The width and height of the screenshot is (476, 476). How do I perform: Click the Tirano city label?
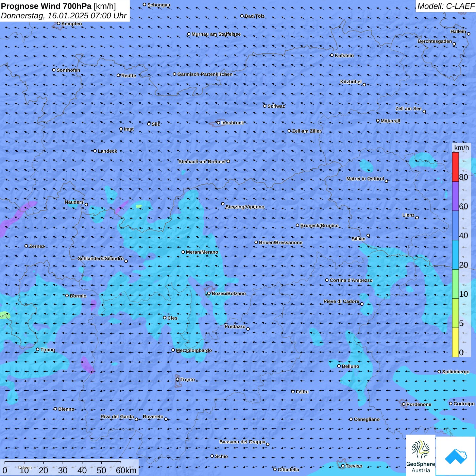[x=48, y=350]
